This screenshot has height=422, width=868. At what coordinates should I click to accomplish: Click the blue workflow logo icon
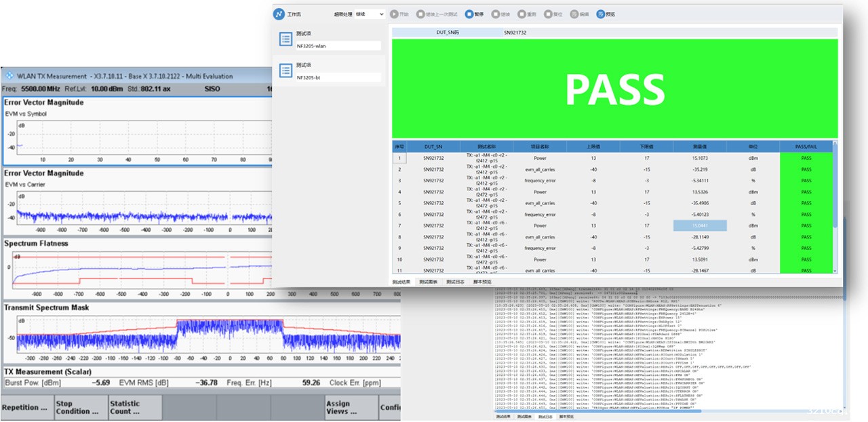279,14
